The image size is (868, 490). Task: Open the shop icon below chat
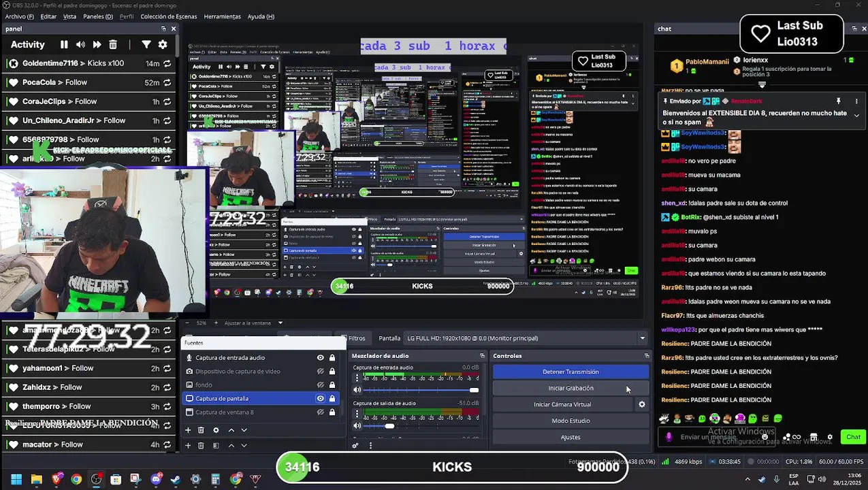pos(814,437)
